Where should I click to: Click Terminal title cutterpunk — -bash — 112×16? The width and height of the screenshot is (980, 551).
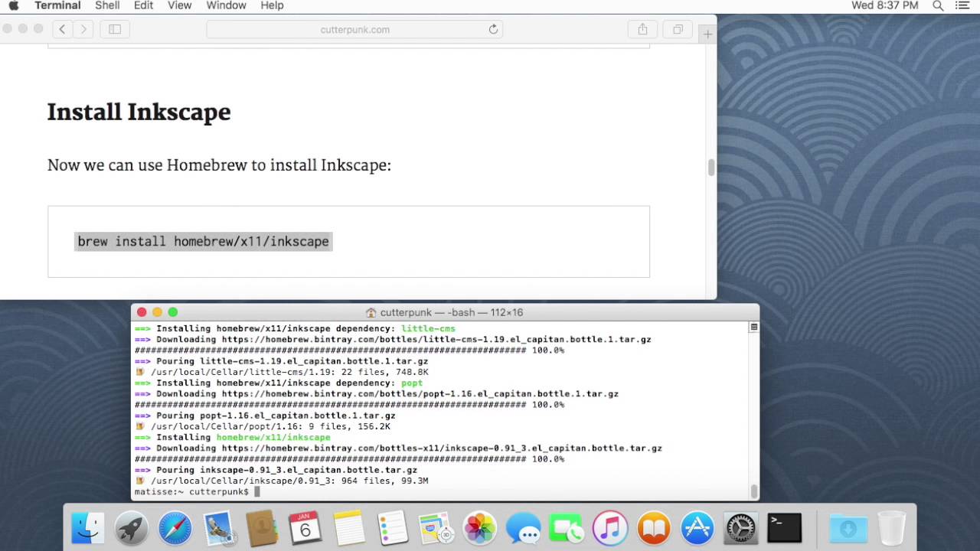(452, 312)
